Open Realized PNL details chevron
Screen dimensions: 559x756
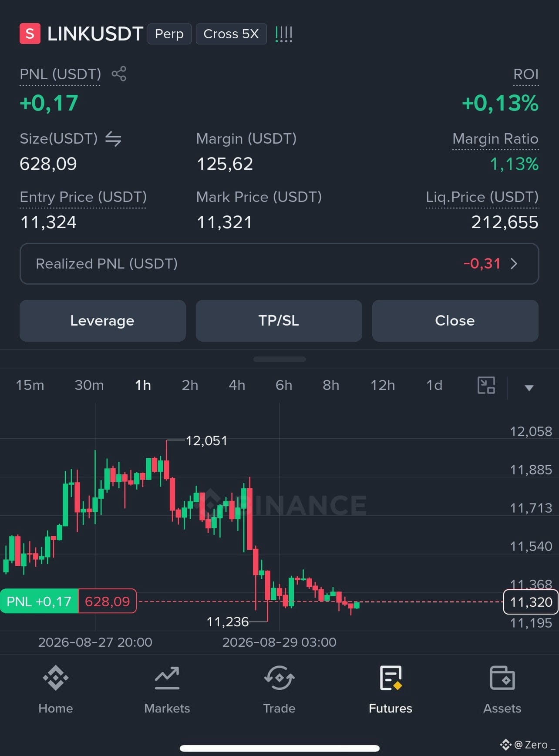tap(514, 264)
